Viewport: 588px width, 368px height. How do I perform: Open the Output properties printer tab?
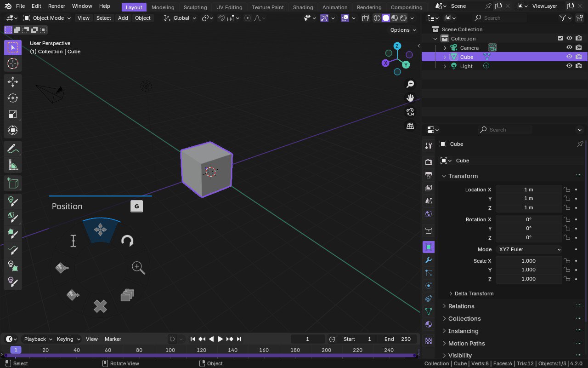tap(429, 175)
